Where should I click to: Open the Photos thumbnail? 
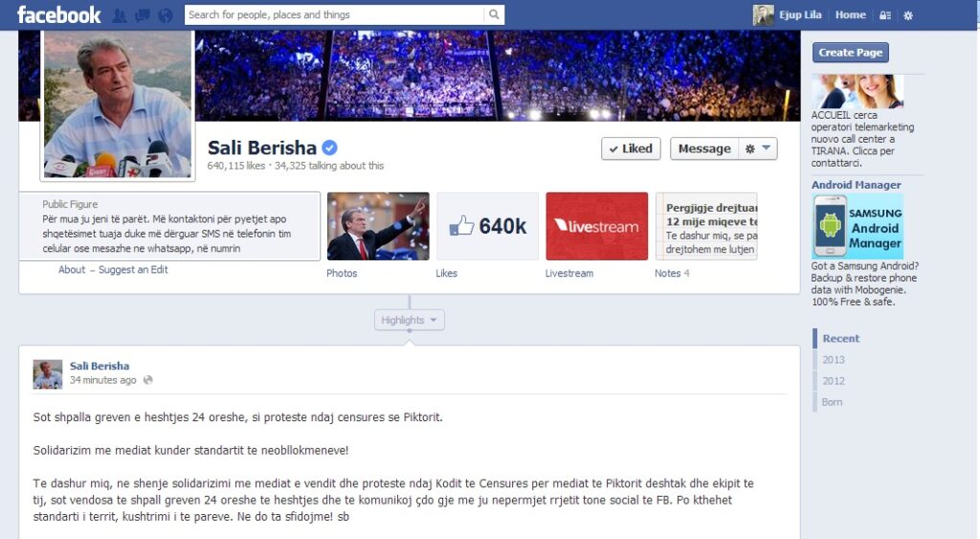click(x=378, y=226)
